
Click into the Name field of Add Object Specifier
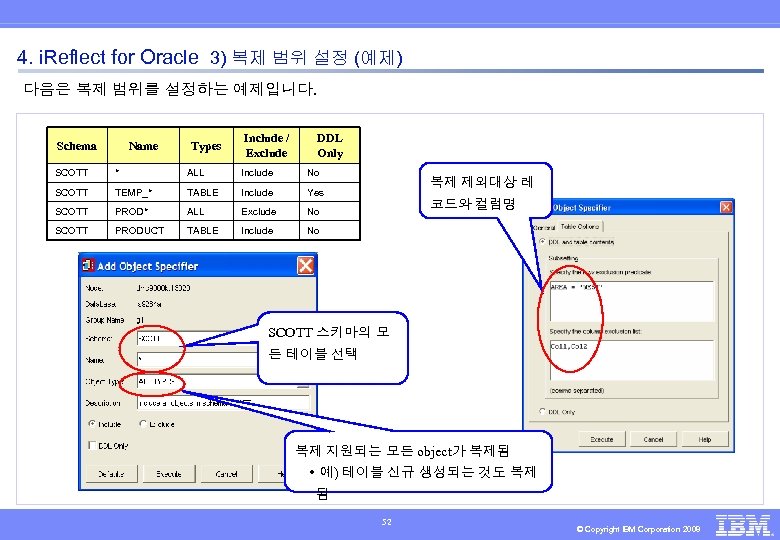197,360
